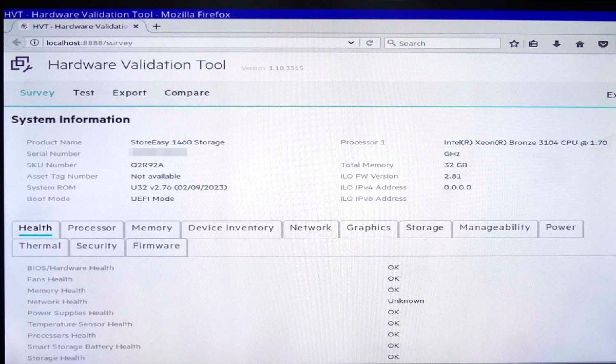Click the 'Fans Health' row label
Viewport: 616px width, 364px height.
click(x=50, y=279)
